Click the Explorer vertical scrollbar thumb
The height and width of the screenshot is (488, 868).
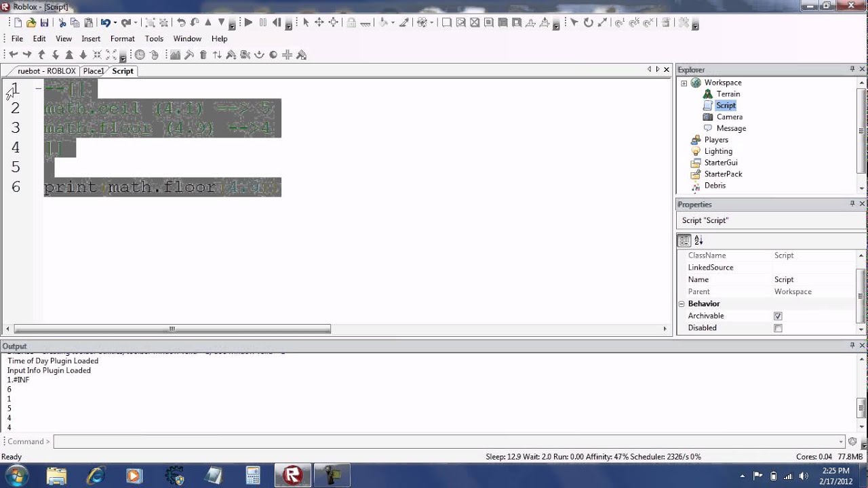(863, 130)
